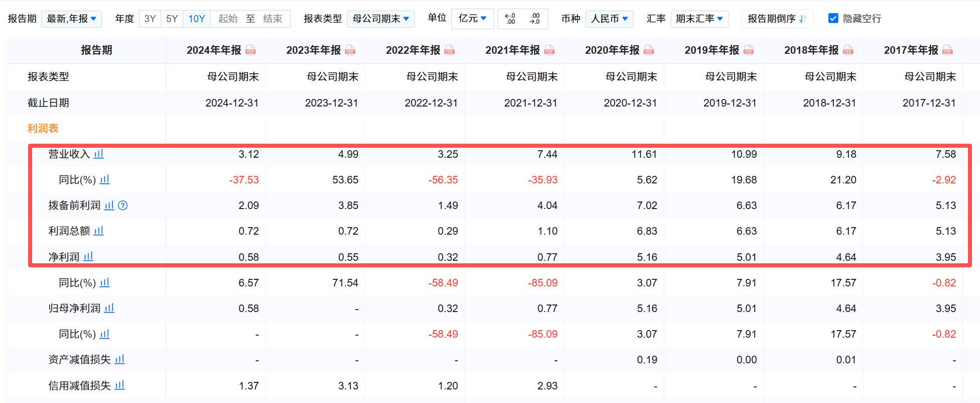Switch to the 5Y year range
980x403 pixels.
(172, 19)
